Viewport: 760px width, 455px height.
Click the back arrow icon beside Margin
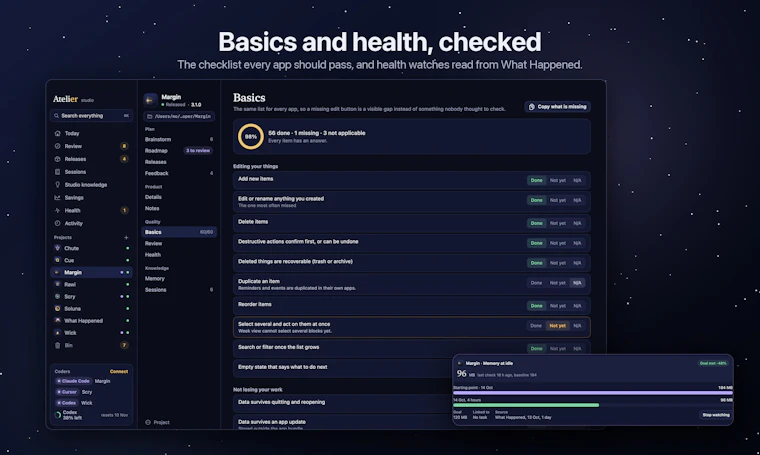tap(150, 100)
